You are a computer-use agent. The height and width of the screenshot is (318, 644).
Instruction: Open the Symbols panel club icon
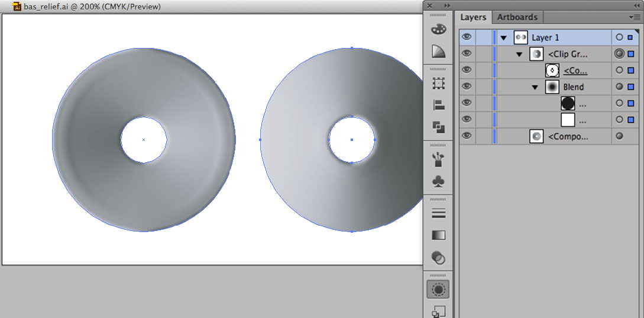(439, 181)
